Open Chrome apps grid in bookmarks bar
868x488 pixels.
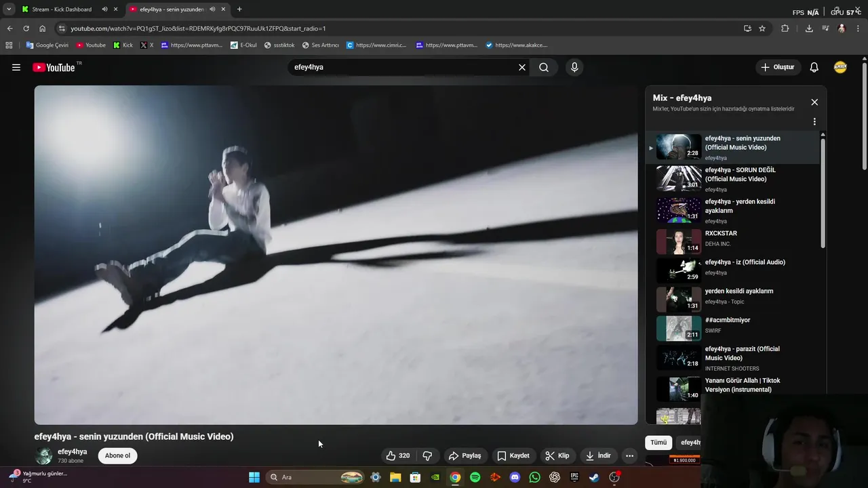click(x=9, y=45)
